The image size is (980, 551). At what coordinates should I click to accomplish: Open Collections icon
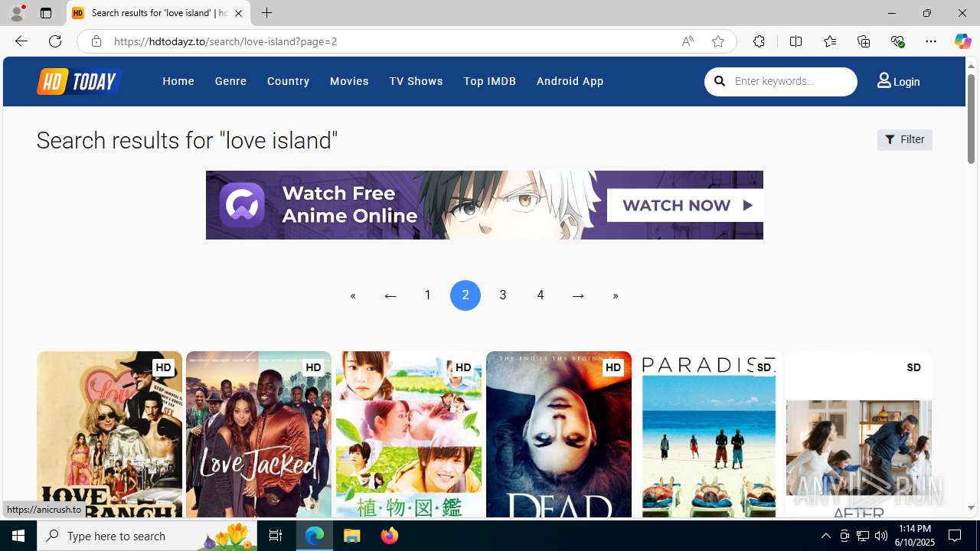tap(864, 41)
